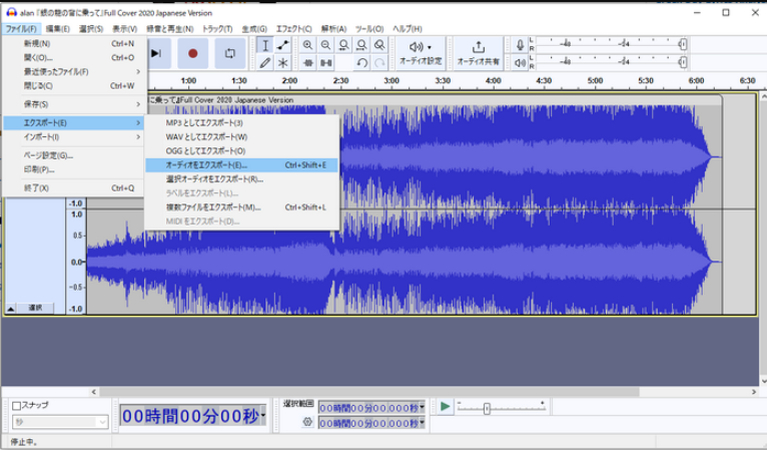Select OGGとしてエクスポート(O)
This screenshot has width=767, height=450.
click(242, 151)
